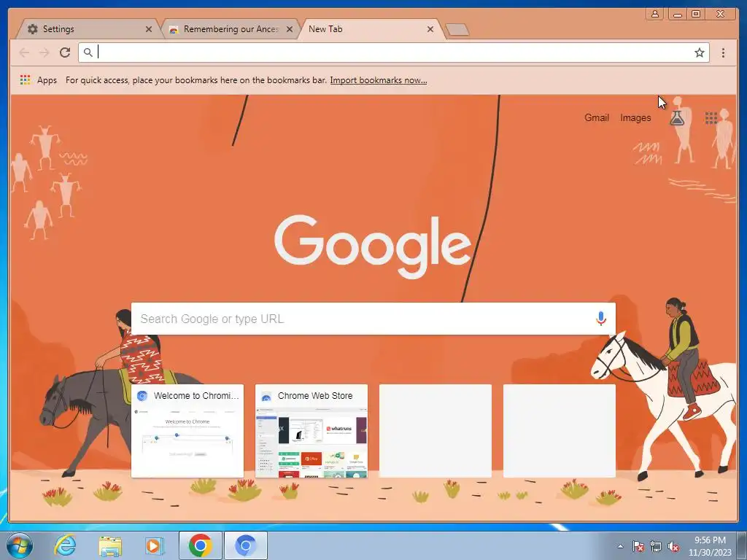Open Windows Media Player from the taskbar

tap(154, 545)
